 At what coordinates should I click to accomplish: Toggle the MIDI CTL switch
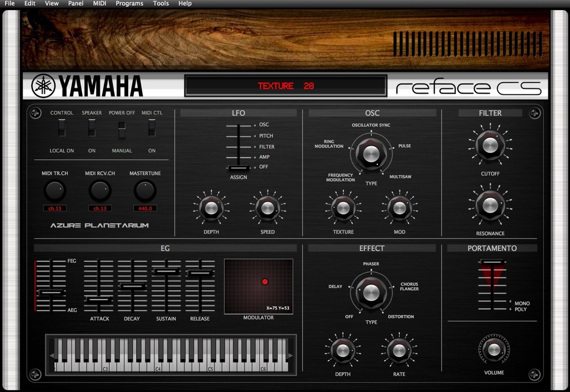(151, 128)
